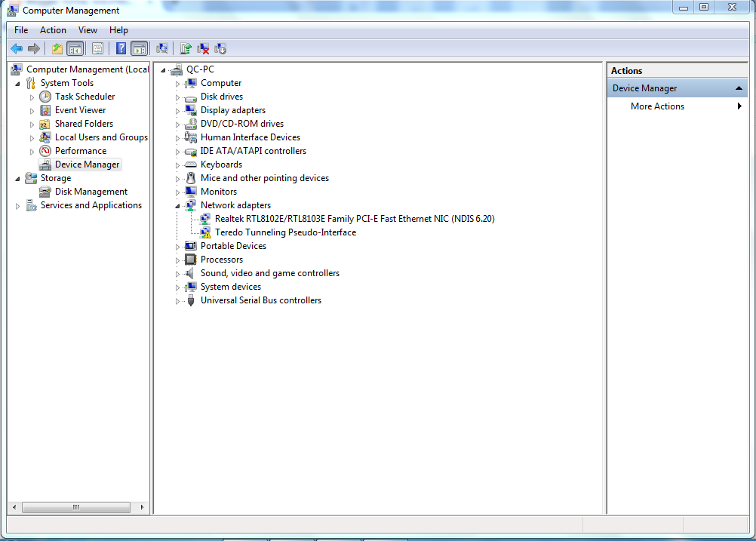Click the Keyboards category icon
756x541 pixels.
point(191,164)
